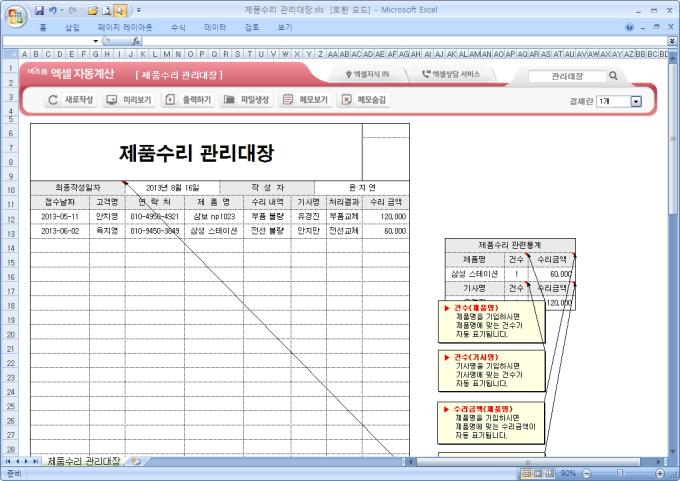
Task: Select 삼성 스테이션 in the statistics table
Action: tap(474, 274)
